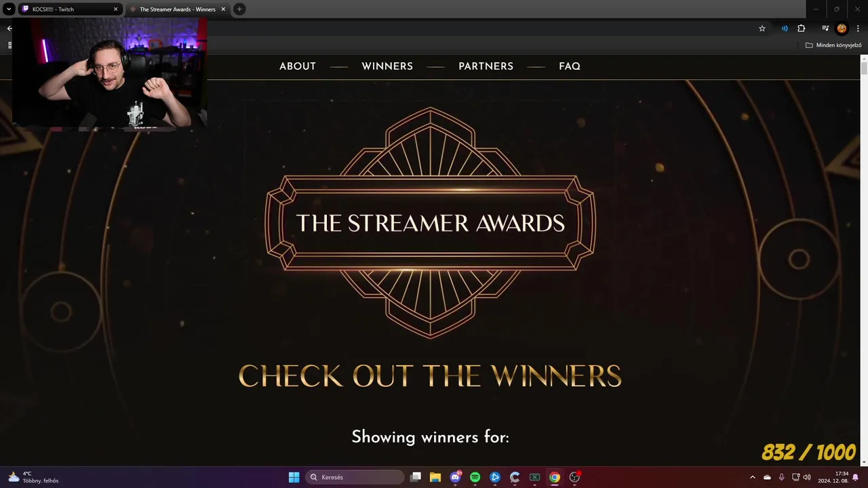
Task: Expand the hidden system tray icons chevron
Action: pyautogui.click(x=752, y=477)
